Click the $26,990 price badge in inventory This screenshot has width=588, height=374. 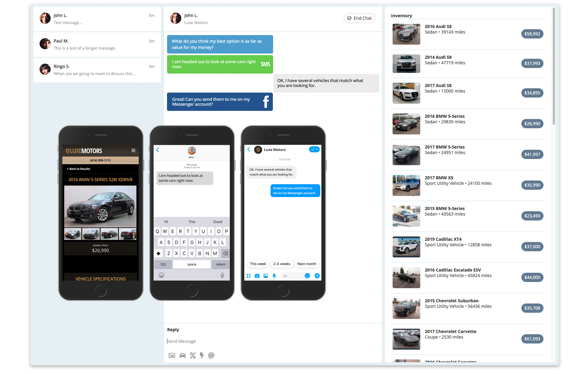532,124
